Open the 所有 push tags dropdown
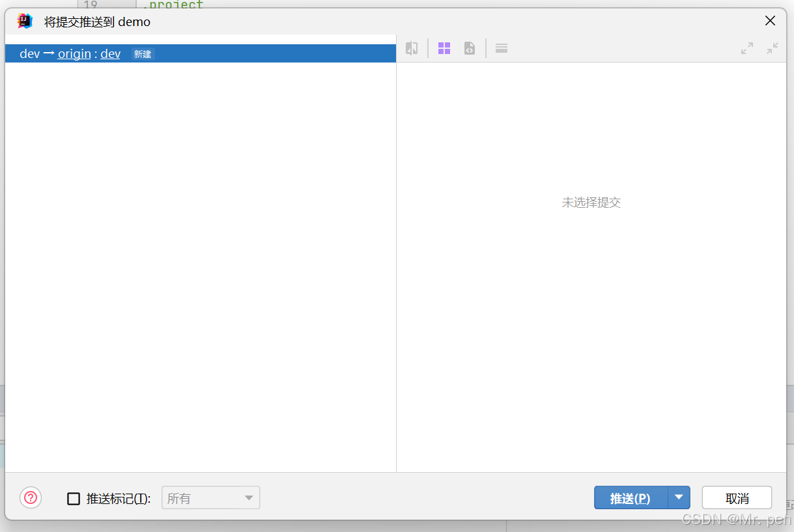Viewport: 794px width, 532px height. tap(210, 498)
